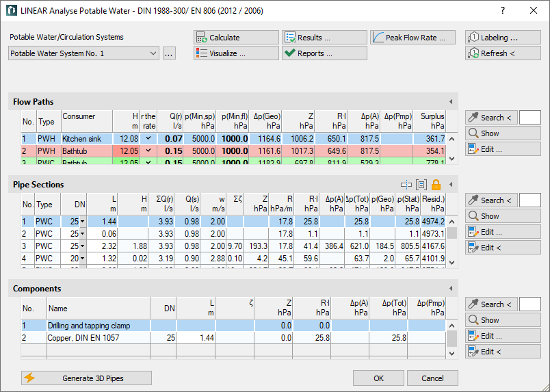Open DN dropdown for pipe section 3

click(82, 246)
